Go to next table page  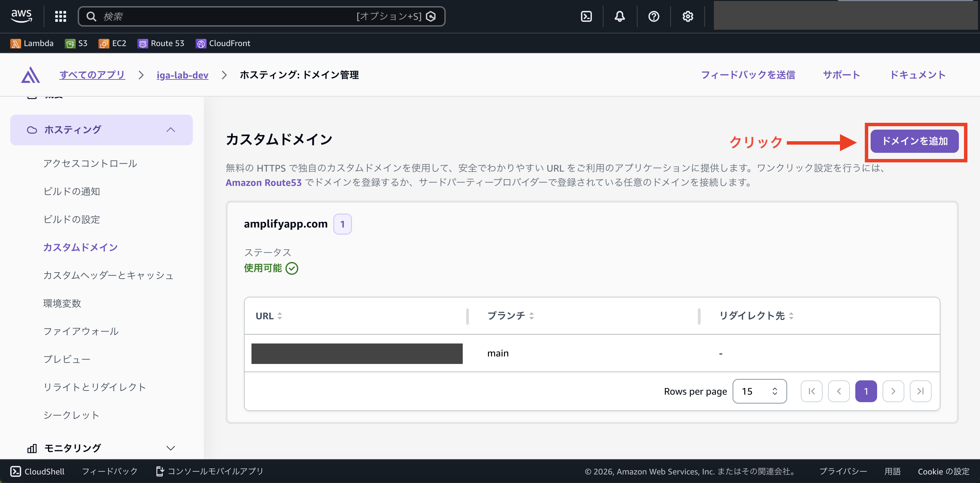(893, 391)
